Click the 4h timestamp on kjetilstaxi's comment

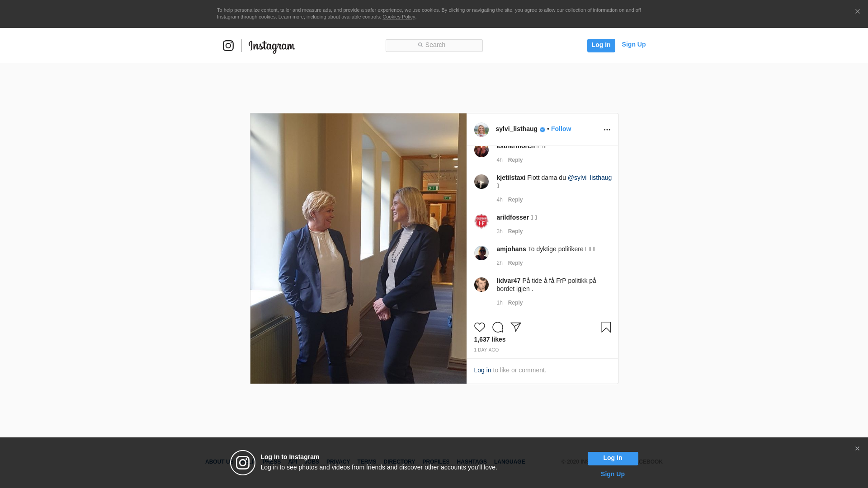pos(499,200)
